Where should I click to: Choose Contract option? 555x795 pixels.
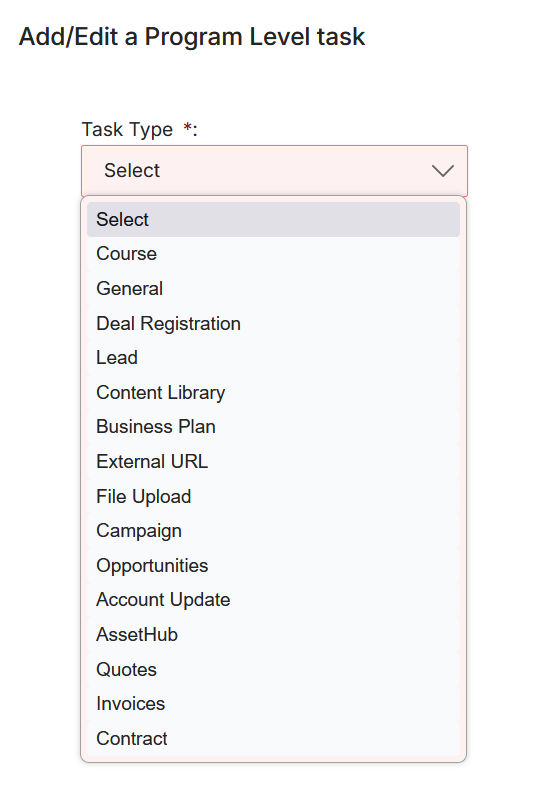click(273, 739)
